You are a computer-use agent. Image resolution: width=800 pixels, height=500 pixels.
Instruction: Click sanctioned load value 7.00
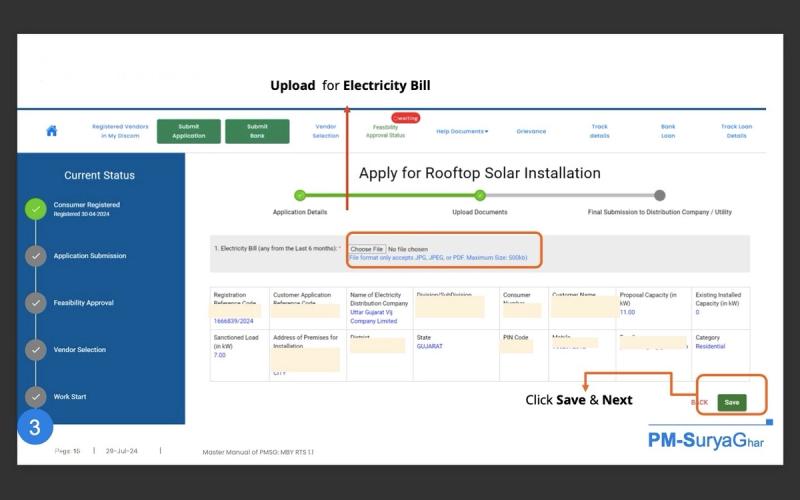point(219,355)
